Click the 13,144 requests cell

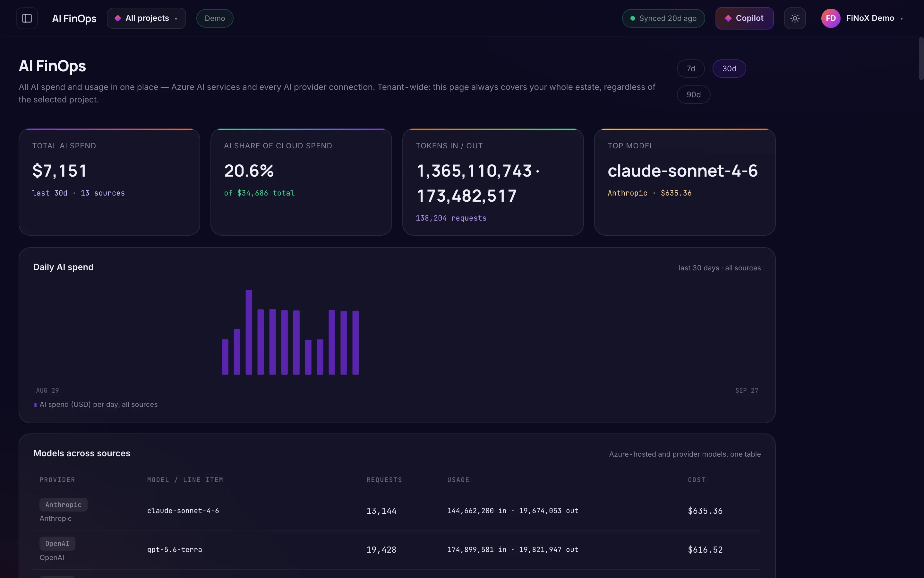tap(381, 511)
